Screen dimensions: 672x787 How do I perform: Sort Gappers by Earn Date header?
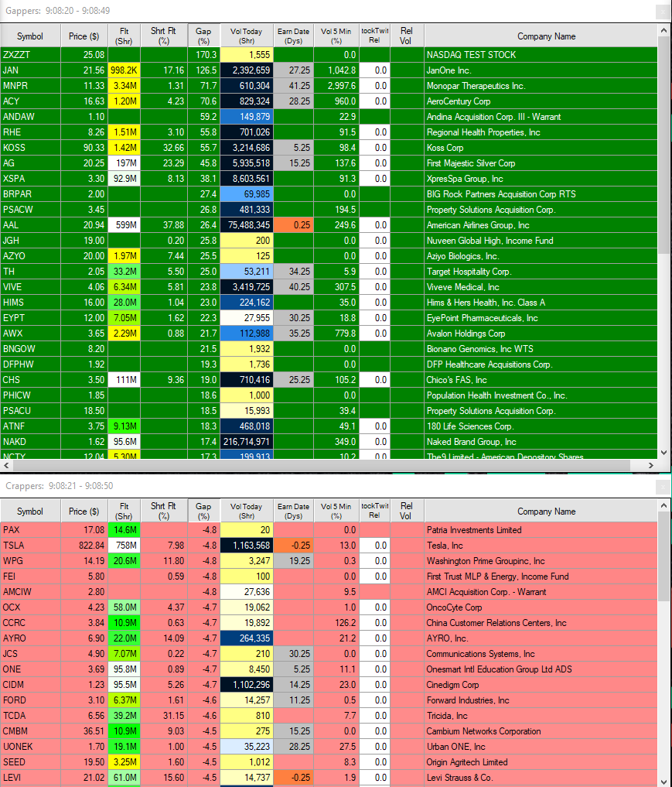pos(293,36)
